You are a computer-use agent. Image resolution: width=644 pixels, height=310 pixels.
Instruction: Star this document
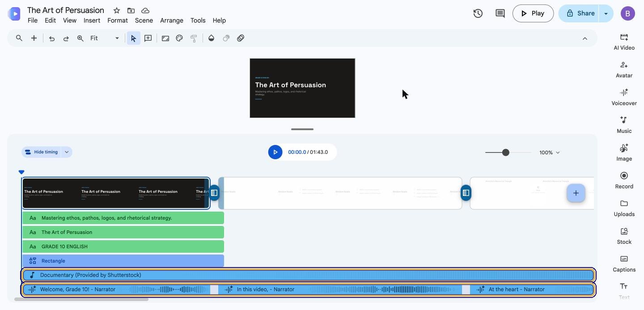pos(117,10)
